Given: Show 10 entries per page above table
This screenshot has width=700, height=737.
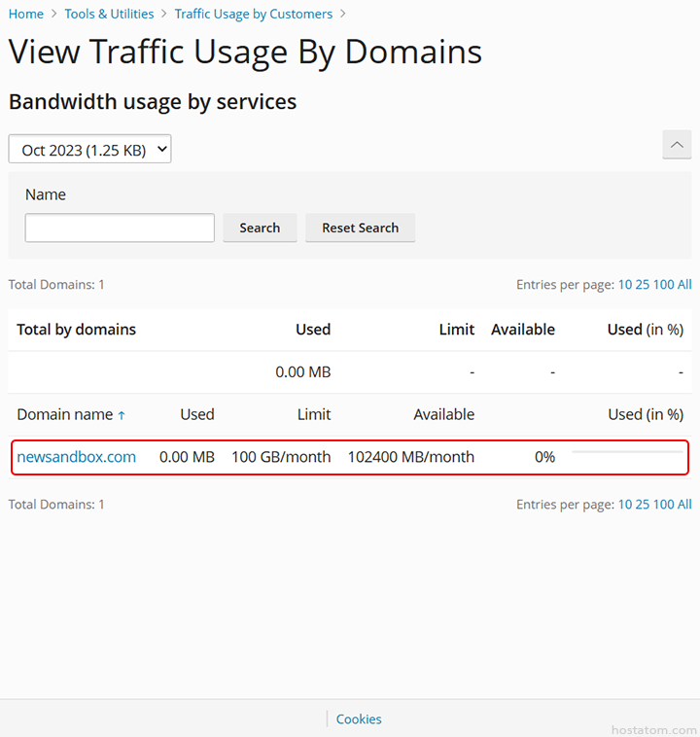Looking at the screenshot, I should [625, 285].
